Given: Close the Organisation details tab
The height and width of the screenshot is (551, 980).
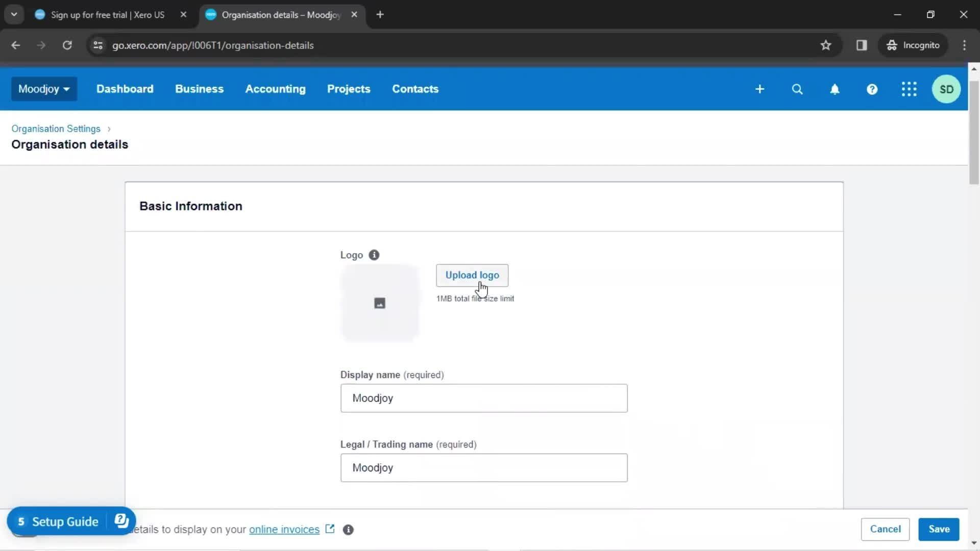Looking at the screenshot, I should click(x=354, y=15).
